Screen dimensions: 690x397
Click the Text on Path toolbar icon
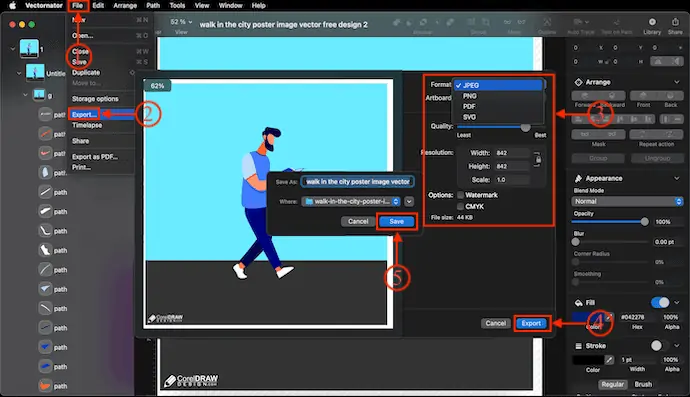[617, 22]
